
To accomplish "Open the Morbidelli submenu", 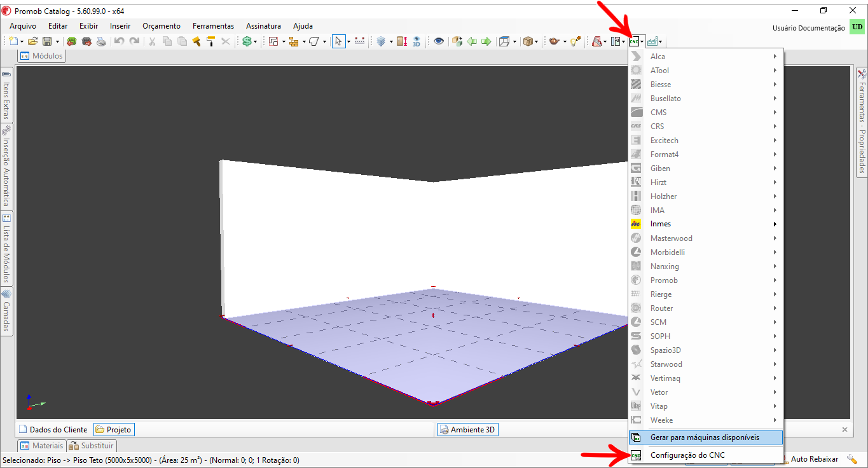I will 705,252.
